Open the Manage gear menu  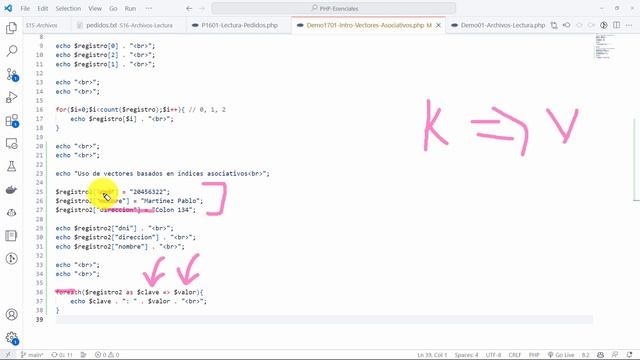pyautogui.click(x=11, y=338)
